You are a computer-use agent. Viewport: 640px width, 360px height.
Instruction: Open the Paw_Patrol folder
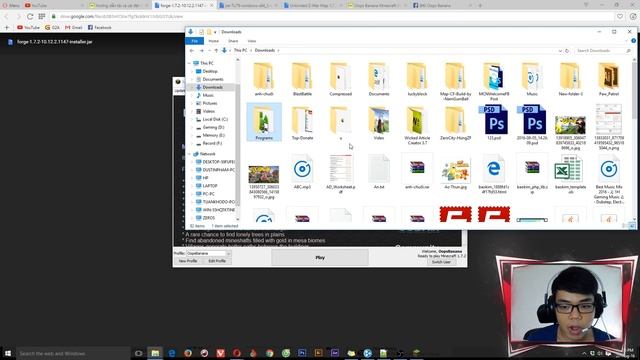608,79
